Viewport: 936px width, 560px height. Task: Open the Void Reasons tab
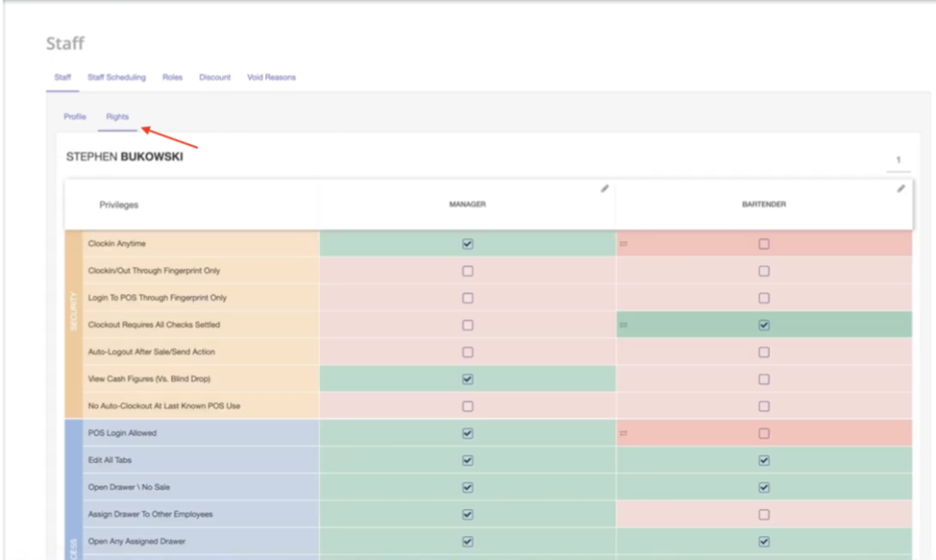[x=271, y=78]
